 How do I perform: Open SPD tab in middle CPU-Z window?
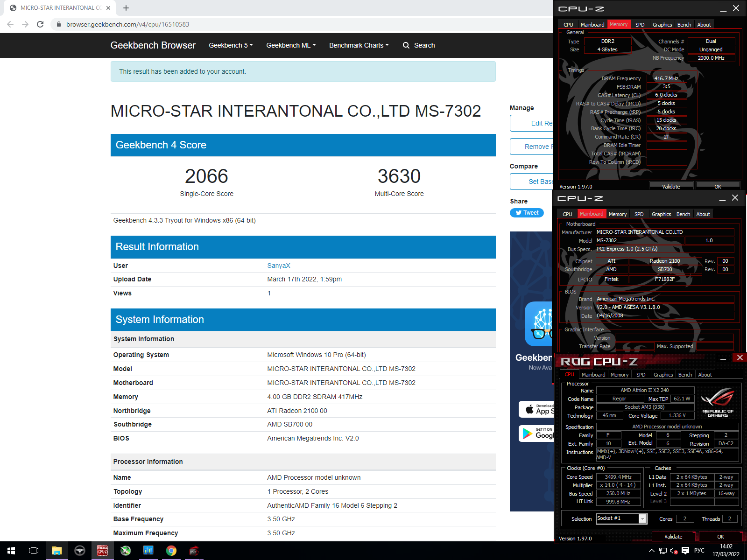coord(639,214)
